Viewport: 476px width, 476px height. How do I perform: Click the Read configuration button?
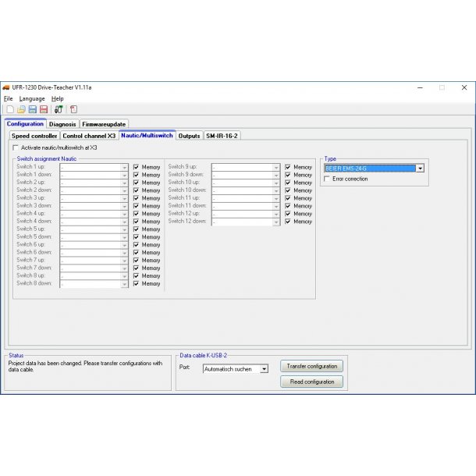[x=312, y=382]
